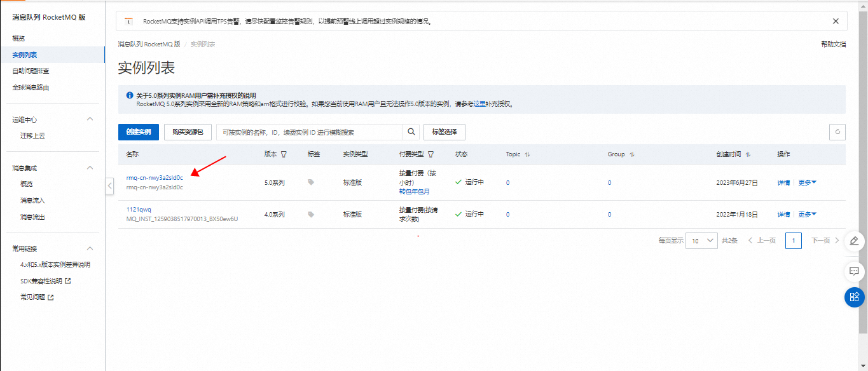
Task: Open 详情 for rmq-cn-nwy3a2sld0c
Action: click(783, 182)
